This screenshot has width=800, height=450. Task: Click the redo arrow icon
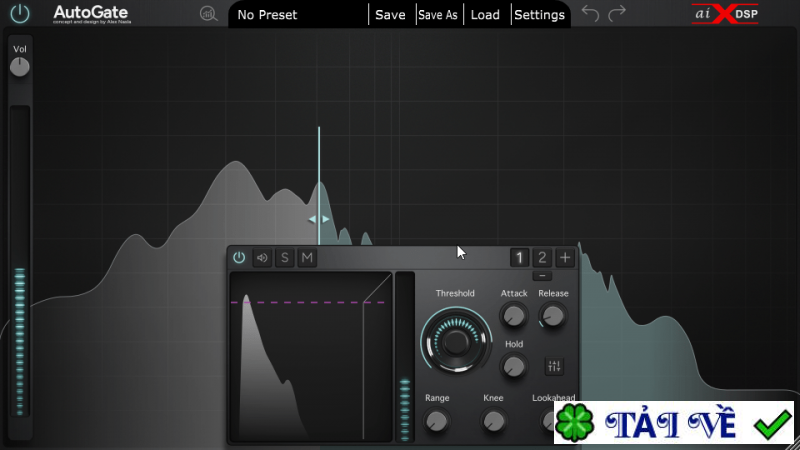click(617, 13)
